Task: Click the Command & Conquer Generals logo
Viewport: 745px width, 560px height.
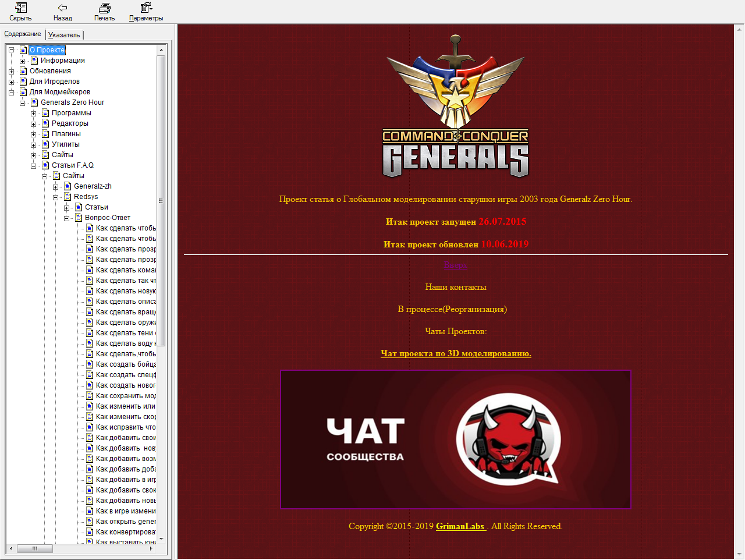Action: point(456,107)
